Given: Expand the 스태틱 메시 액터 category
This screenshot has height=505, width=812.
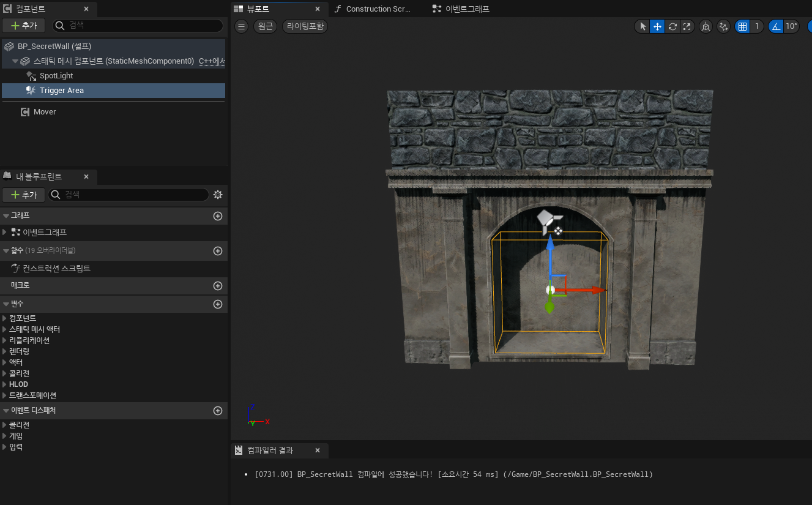Looking at the screenshot, I should point(5,329).
